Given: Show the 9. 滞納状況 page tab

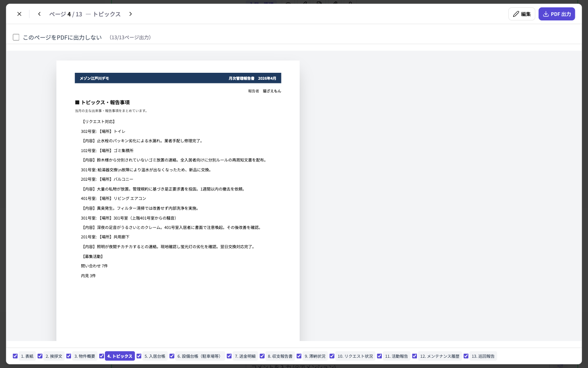Looking at the screenshot, I should 315,356.
